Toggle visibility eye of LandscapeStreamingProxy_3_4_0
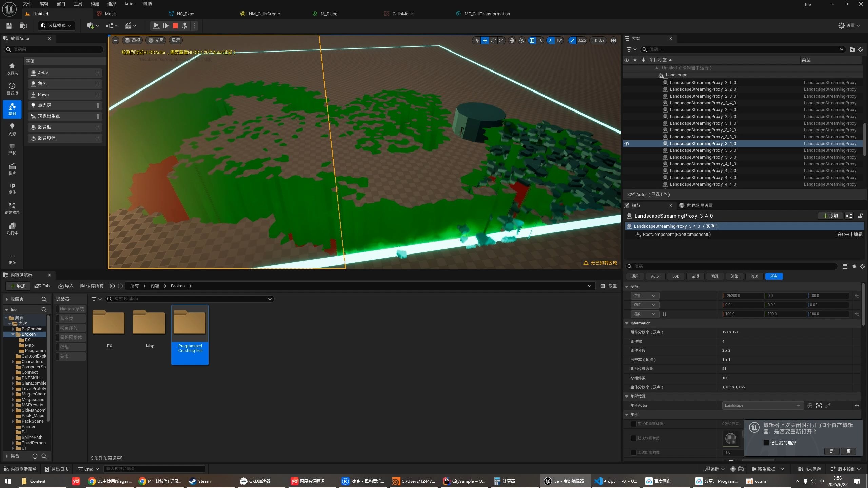Viewport: 868px width, 488px height. pyautogui.click(x=626, y=144)
